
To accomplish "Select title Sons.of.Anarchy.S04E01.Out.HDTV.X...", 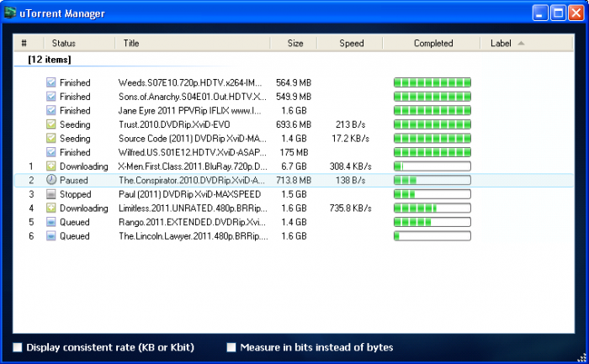I will [x=193, y=97].
